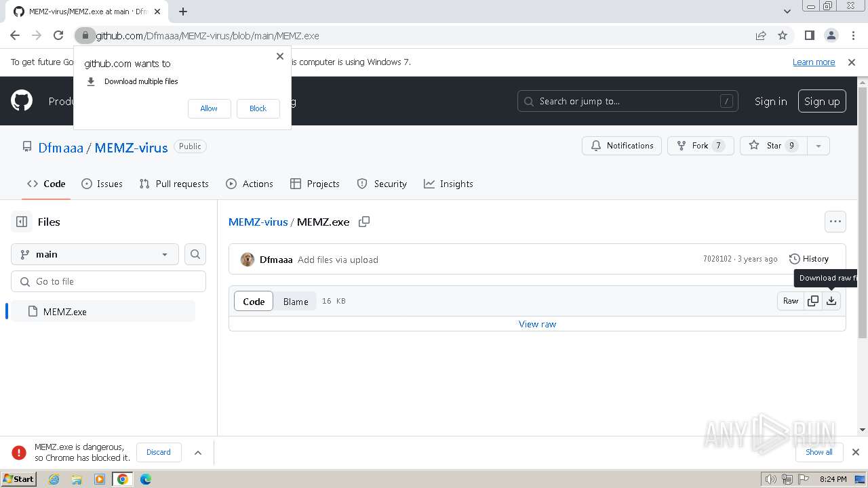Click the file search magnifier button

pos(195,254)
